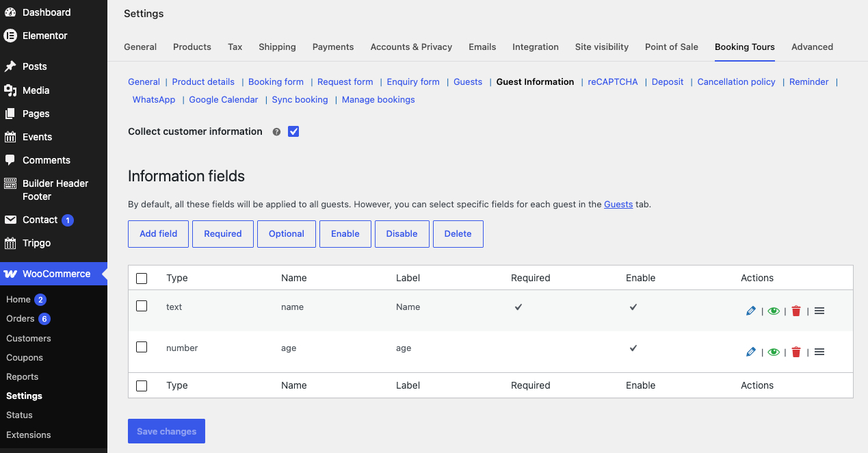
Task: Open the Google Calendar subsection link
Action: [x=224, y=100]
